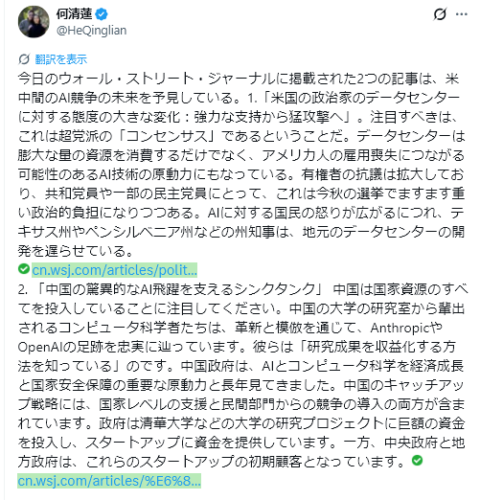This screenshot has height=500, width=480.
Task: Click the phrase 発を遅らせている。 above first link
Action: click(x=75, y=251)
